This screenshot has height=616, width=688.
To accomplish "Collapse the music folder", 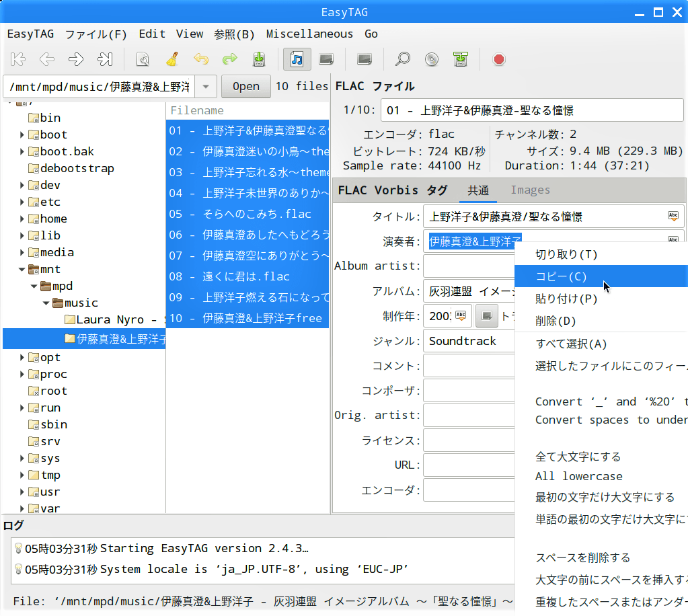I will tap(46, 303).
